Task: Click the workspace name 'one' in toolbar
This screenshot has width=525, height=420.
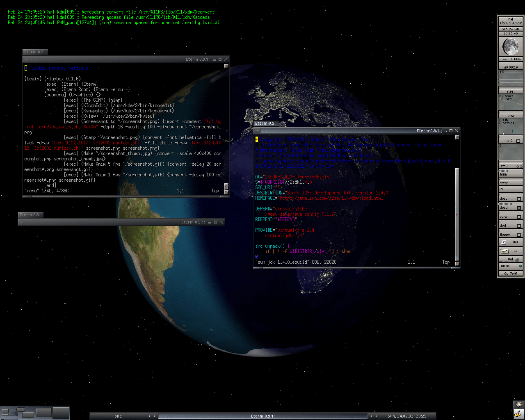Action: 118,416
